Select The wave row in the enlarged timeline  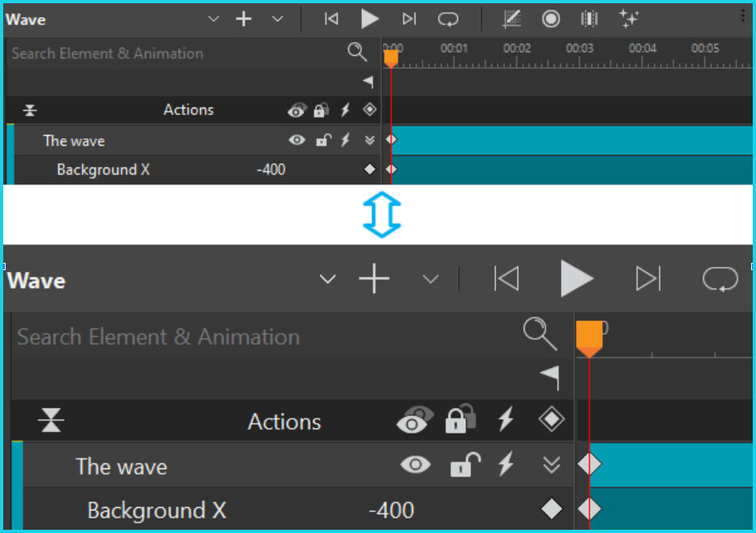[298, 465]
